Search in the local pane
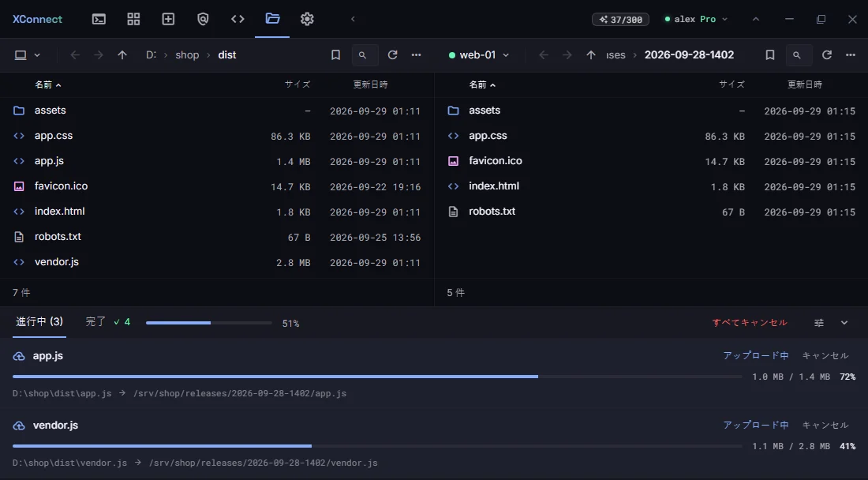868x480 pixels. (365, 54)
